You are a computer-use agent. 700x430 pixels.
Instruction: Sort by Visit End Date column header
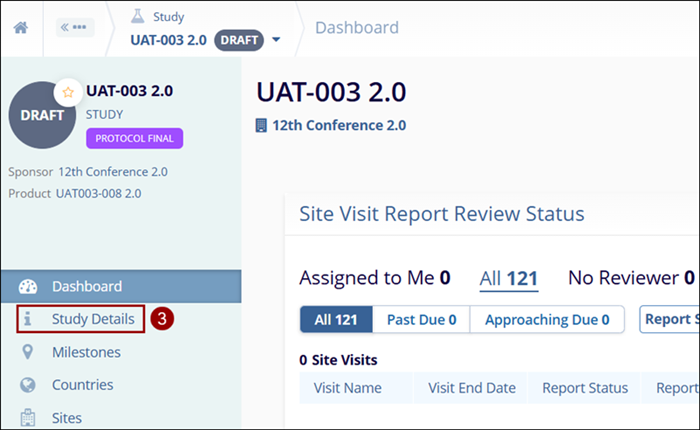(471, 388)
